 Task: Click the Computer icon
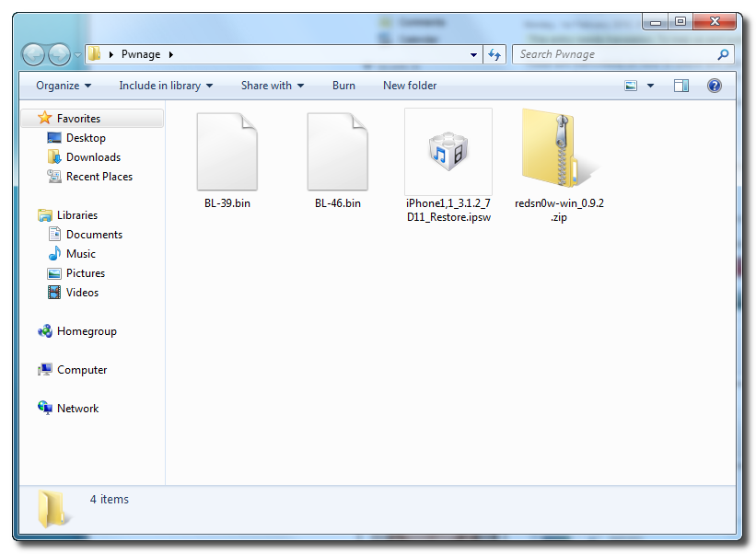pyautogui.click(x=45, y=370)
